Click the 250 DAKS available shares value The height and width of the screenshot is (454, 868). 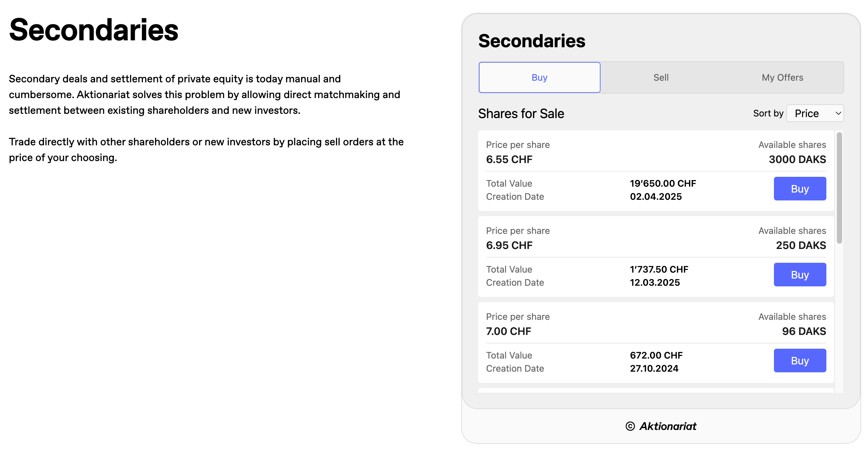[x=800, y=245]
